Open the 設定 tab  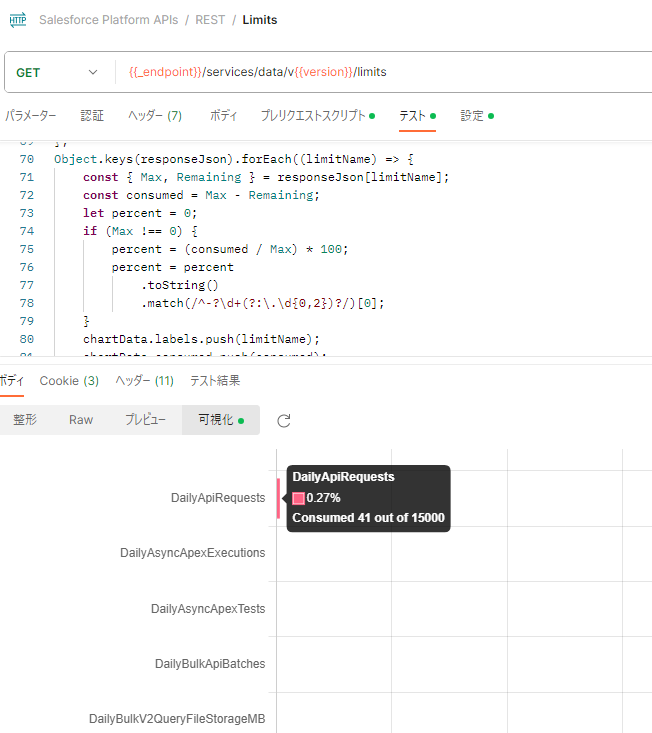pyautogui.click(x=477, y=115)
